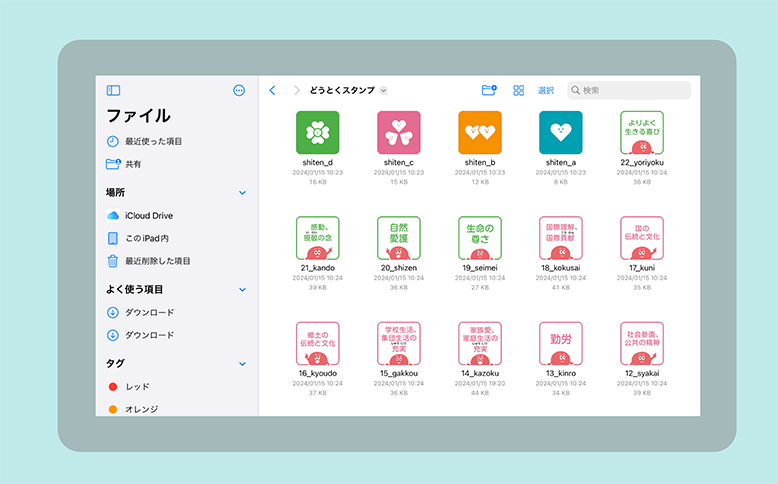Create a new folder using toolbar icon
Viewport: 778px width, 484px height.
point(489,90)
